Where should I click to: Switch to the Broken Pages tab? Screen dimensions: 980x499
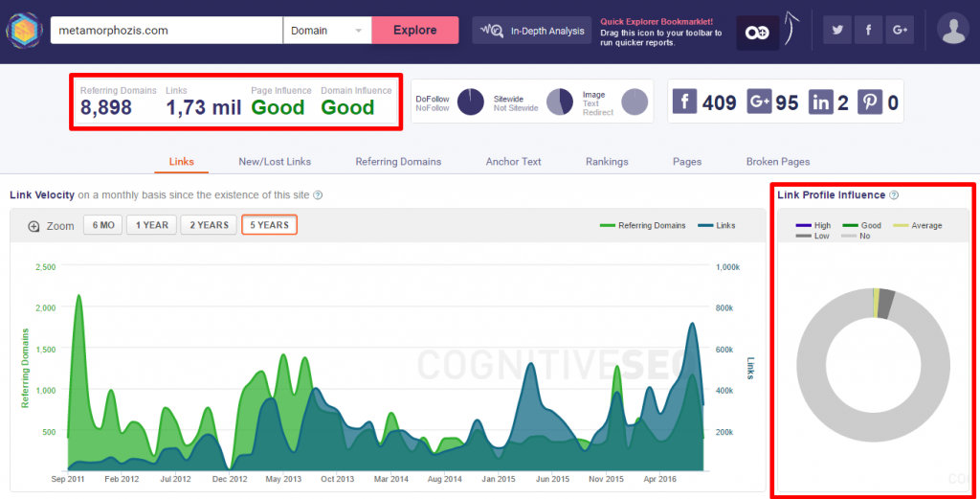click(x=777, y=161)
